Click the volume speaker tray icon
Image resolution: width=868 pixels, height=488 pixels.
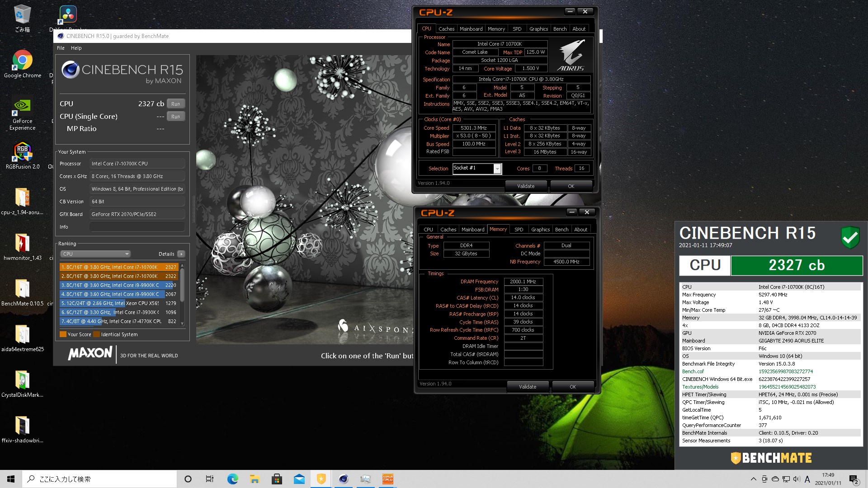(x=797, y=479)
